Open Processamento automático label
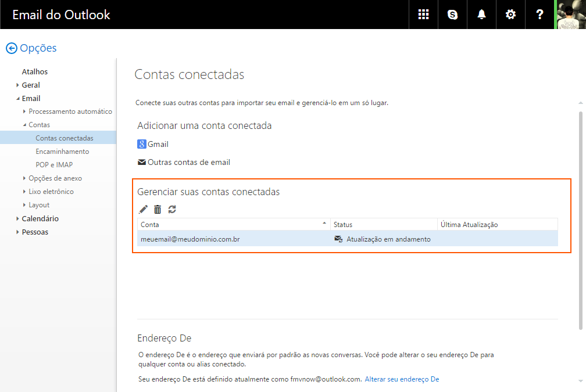This screenshot has height=392, width=586. [70, 112]
